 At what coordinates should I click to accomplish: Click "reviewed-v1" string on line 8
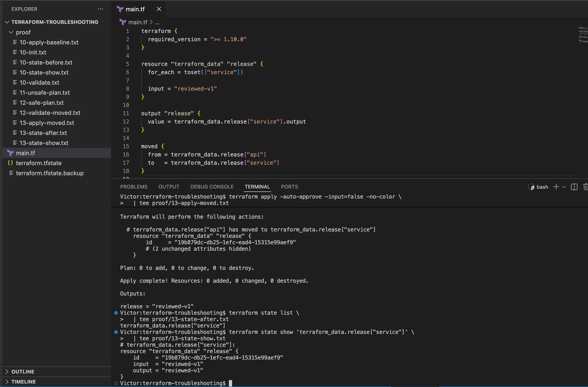(x=196, y=89)
